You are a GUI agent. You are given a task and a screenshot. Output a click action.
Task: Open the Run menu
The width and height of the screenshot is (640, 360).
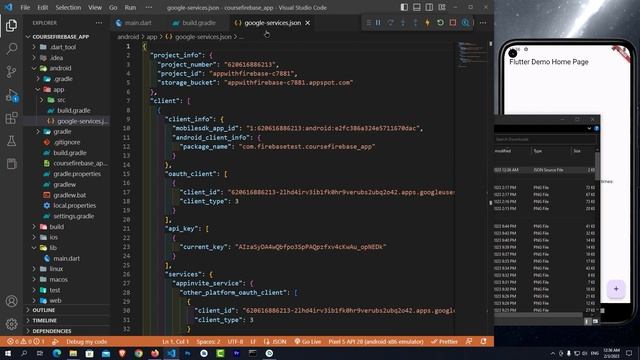[130, 7]
